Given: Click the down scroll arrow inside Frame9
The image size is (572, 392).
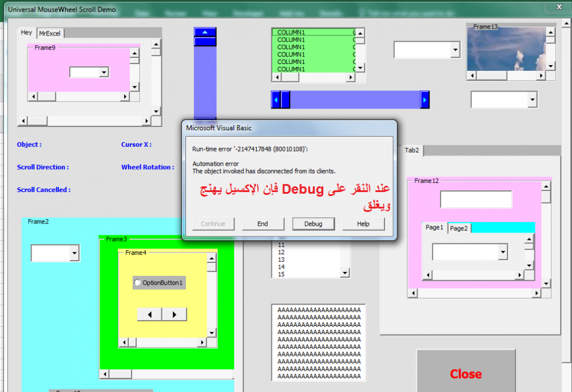Looking at the screenshot, I should pyautogui.click(x=134, y=87).
